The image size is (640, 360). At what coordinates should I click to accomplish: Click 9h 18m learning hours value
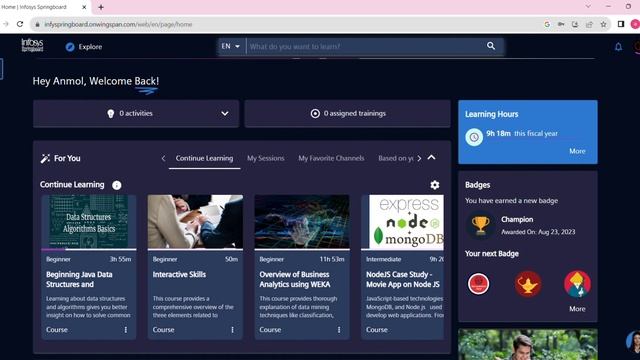coord(498,133)
